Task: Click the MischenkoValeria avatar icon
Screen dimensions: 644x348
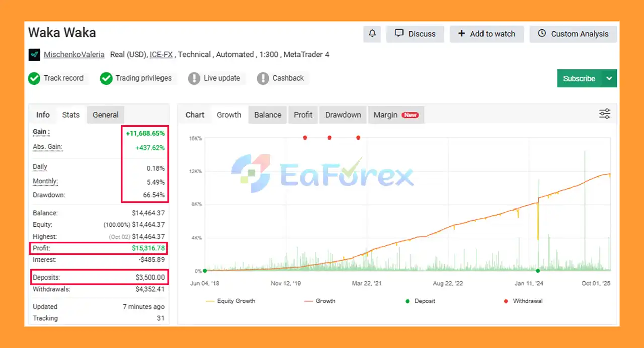Action: tap(34, 55)
